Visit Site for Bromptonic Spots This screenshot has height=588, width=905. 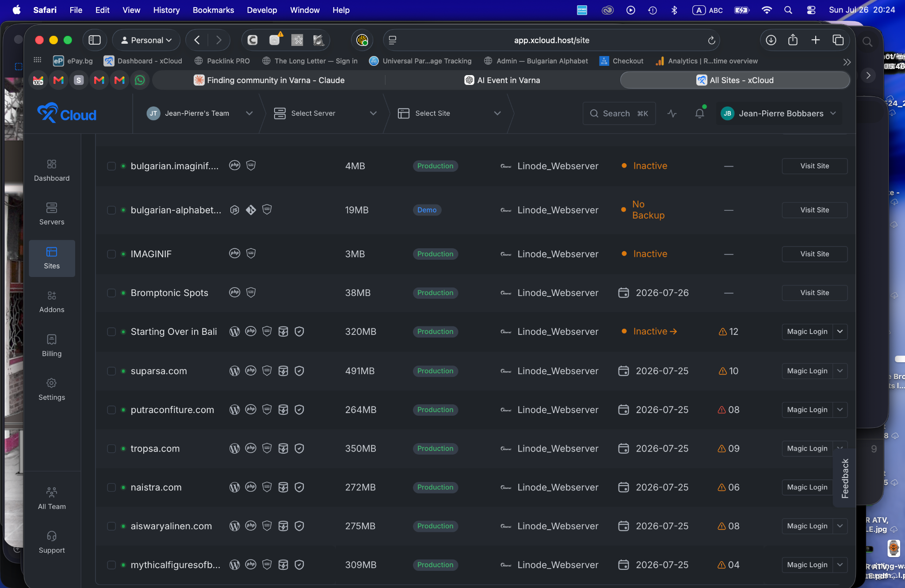pyautogui.click(x=814, y=293)
